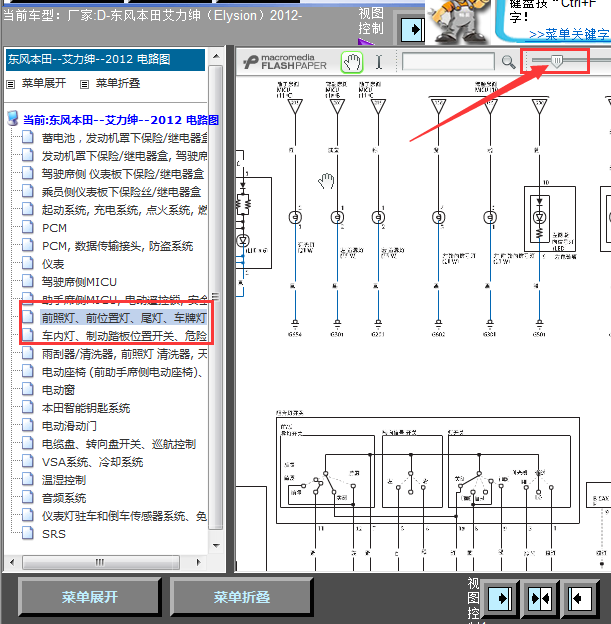The height and width of the screenshot is (624, 611).
Task: Open the PCM tree item
Action: click(x=55, y=228)
